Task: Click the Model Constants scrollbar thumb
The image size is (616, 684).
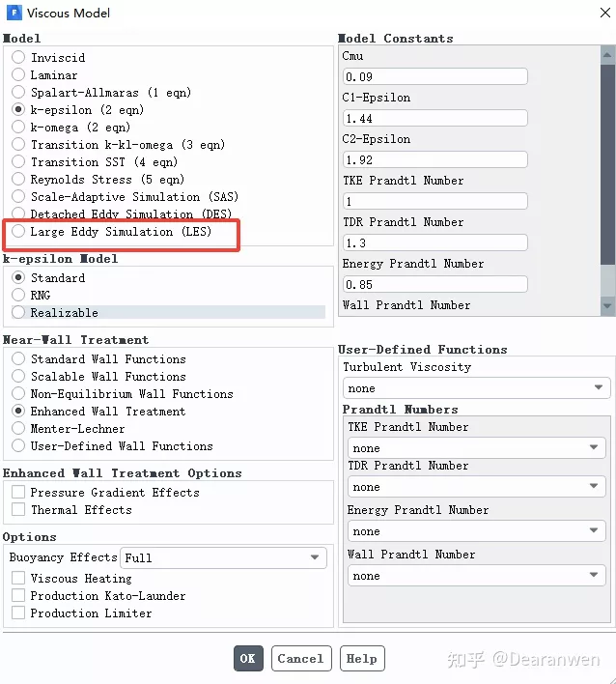Action: click(x=607, y=164)
